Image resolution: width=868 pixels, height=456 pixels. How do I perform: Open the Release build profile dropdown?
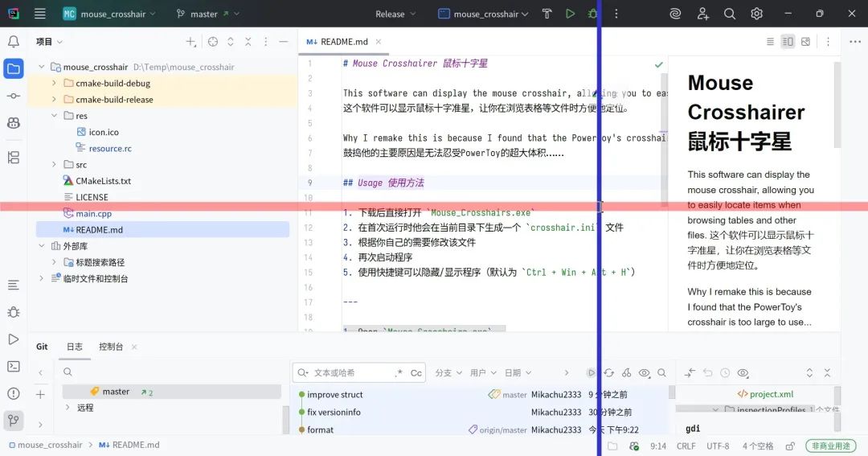coord(395,14)
